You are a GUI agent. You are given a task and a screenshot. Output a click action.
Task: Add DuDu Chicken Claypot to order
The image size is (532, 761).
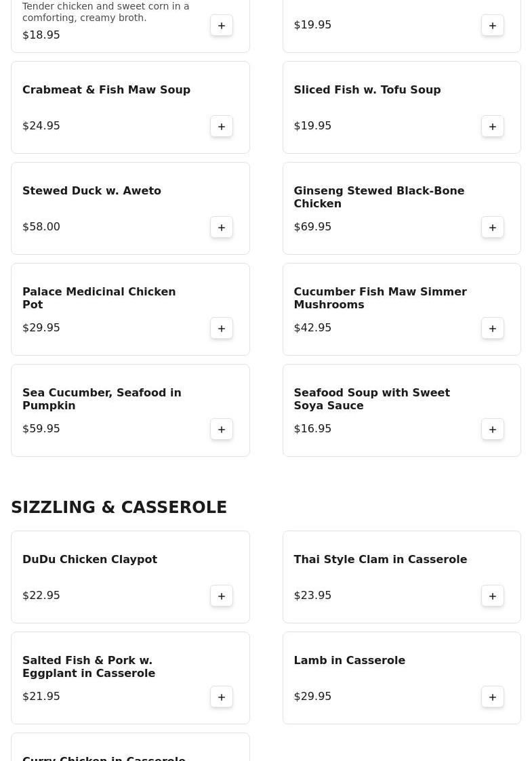click(222, 596)
